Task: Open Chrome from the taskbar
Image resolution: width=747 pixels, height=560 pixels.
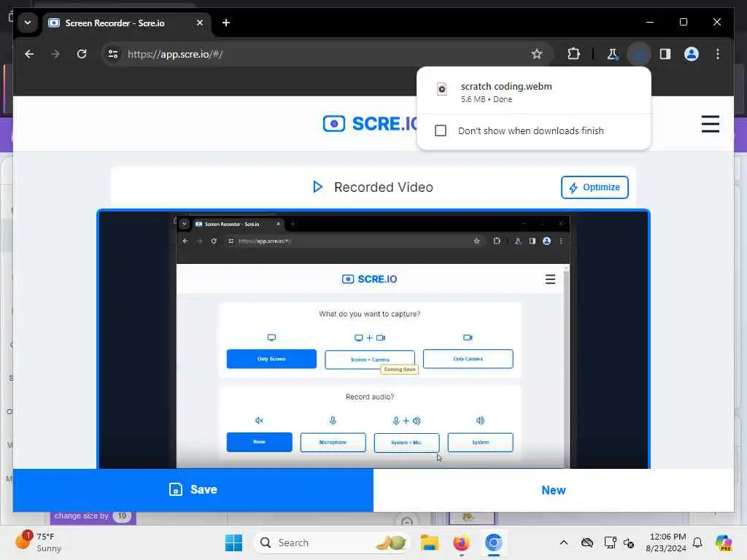Action: click(x=494, y=542)
